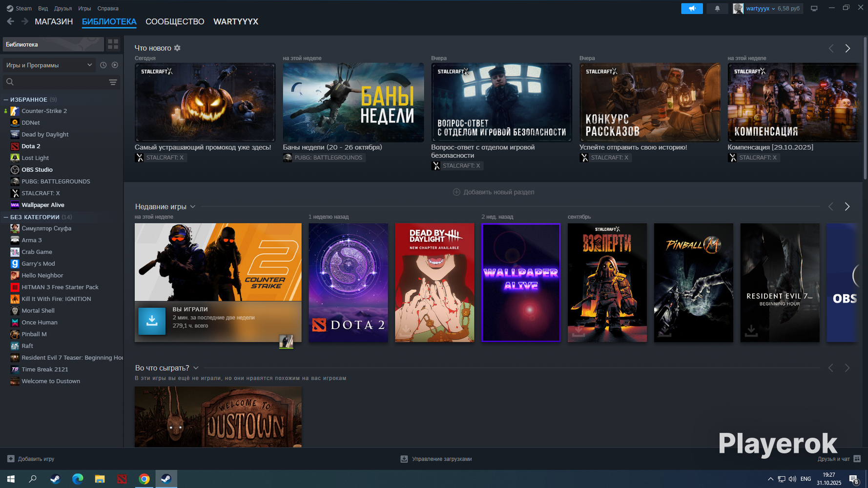This screenshot has height=488, width=868.
Task: Open the Игры menu
Action: click(x=84, y=8)
